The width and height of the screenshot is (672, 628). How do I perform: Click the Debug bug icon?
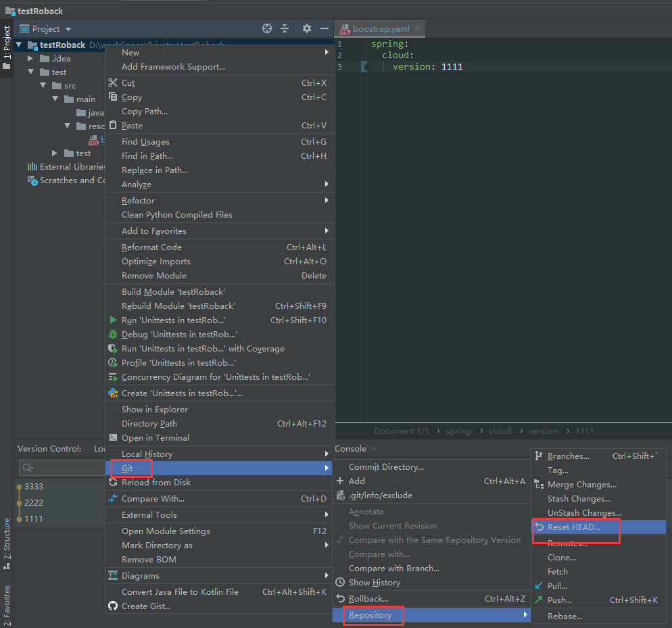tap(113, 334)
